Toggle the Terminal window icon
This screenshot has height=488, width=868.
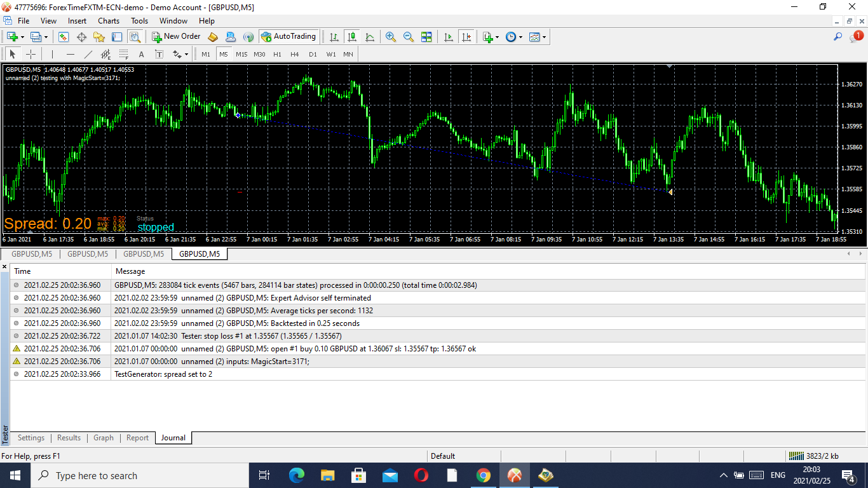(x=117, y=37)
